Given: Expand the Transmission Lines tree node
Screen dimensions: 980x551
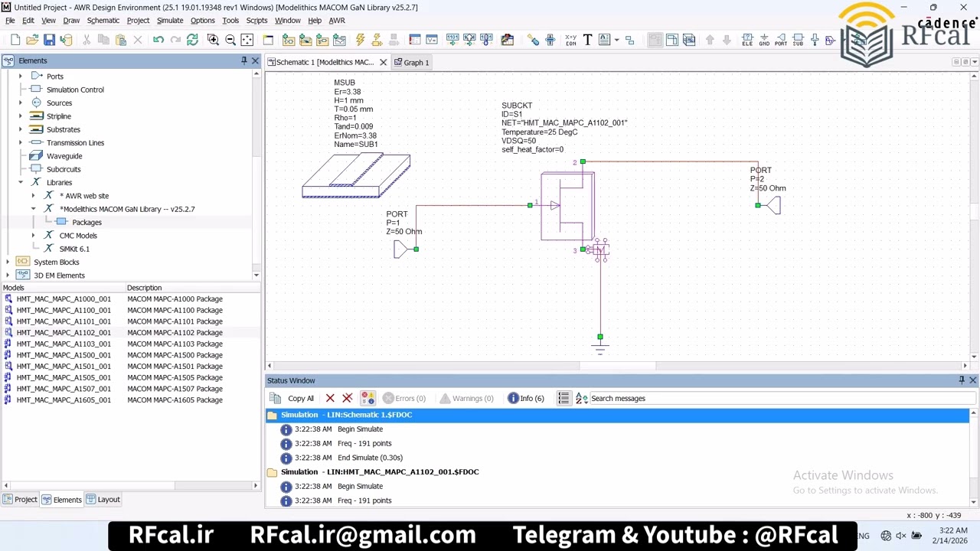Looking at the screenshot, I should pyautogui.click(x=21, y=142).
